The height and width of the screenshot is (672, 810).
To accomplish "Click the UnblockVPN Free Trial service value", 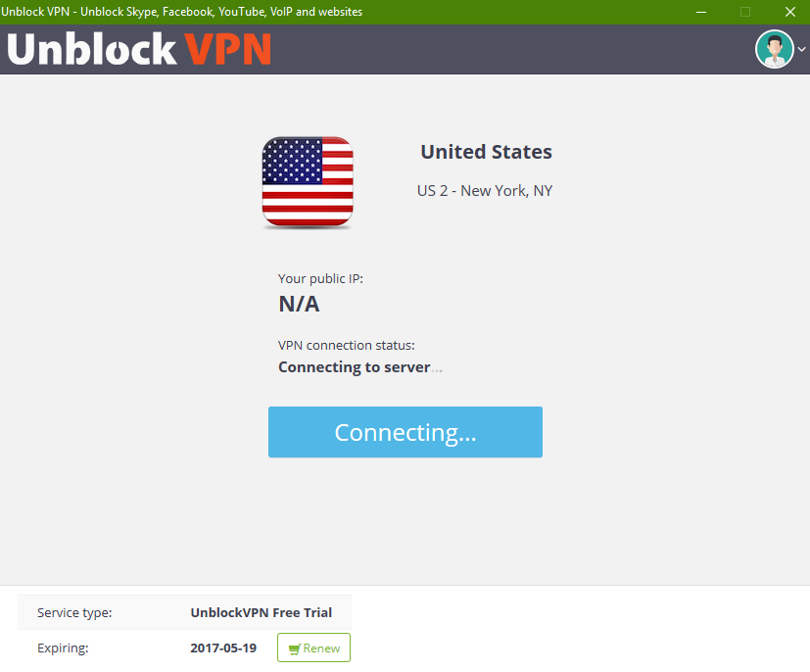I will coord(261,613).
